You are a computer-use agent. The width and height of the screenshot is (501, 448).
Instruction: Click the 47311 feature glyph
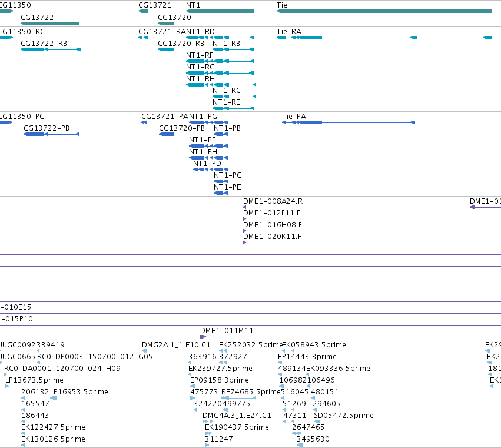point(289,422)
